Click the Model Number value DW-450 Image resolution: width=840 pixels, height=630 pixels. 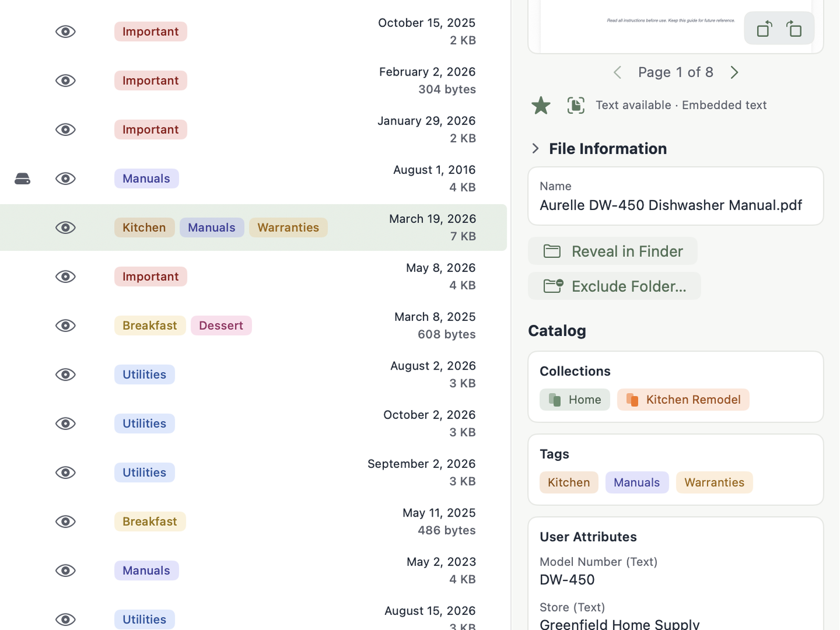coord(567,580)
